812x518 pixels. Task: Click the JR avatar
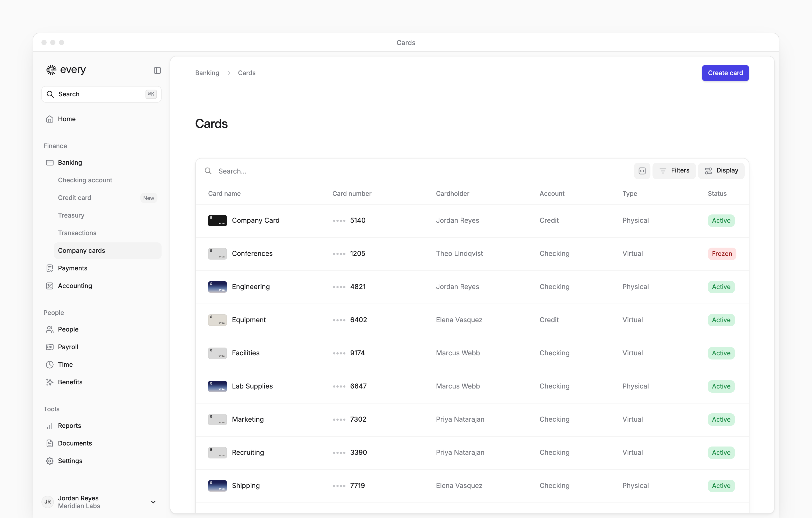[x=48, y=502]
